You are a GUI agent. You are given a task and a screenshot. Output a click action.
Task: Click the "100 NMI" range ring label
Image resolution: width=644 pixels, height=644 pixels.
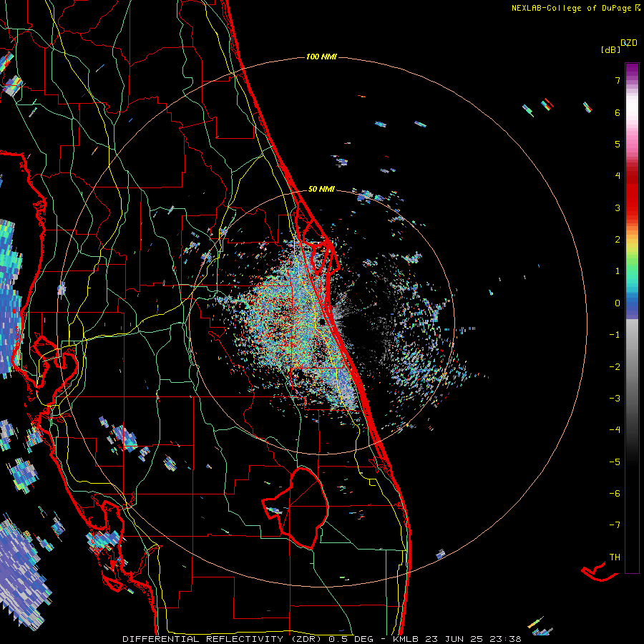[x=321, y=57]
